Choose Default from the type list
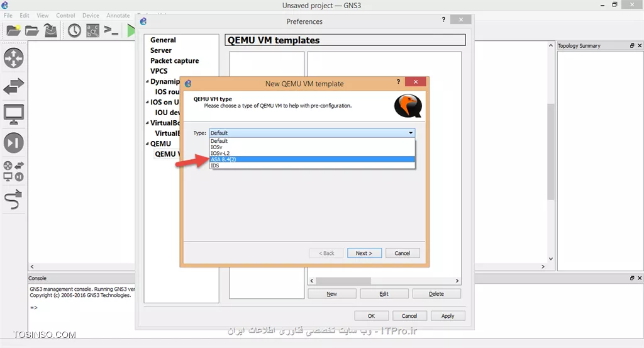The image size is (644, 348). coord(312,141)
